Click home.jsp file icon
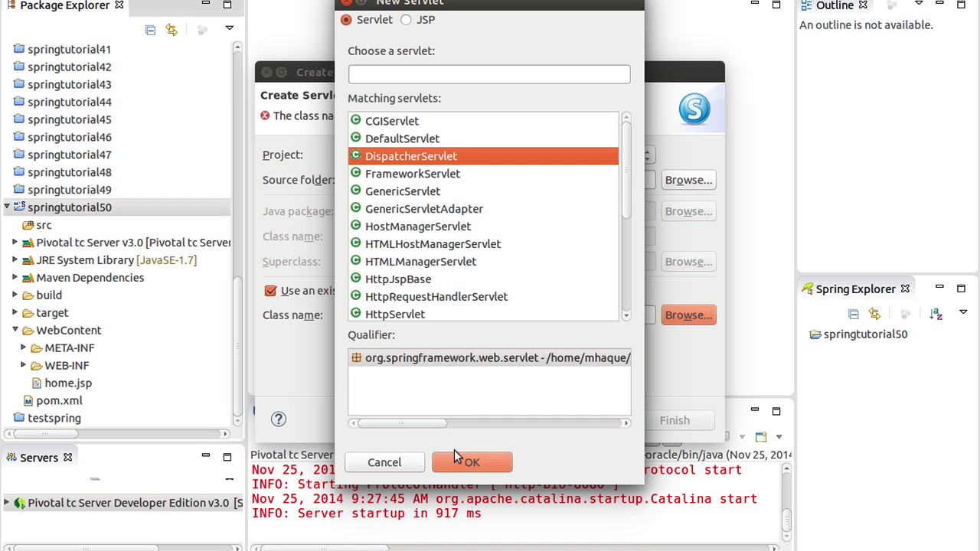 click(x=36, y=383)
